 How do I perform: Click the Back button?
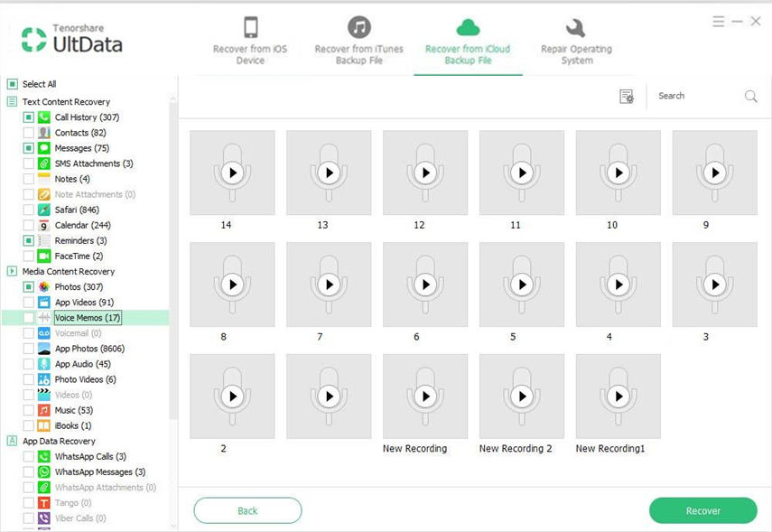[247, 510]
